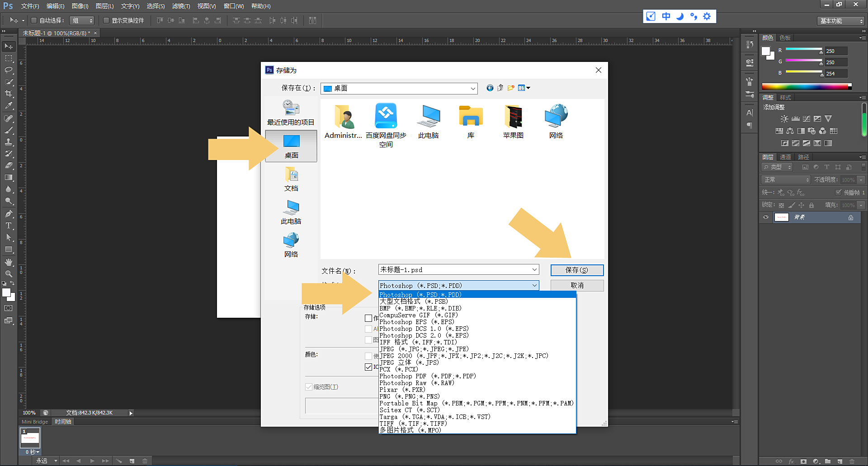Choose JPEG (*.JPG;*.JPEG;*.JPE) format
The width and height of the screenshot is (868, 466).
[477, 349]
